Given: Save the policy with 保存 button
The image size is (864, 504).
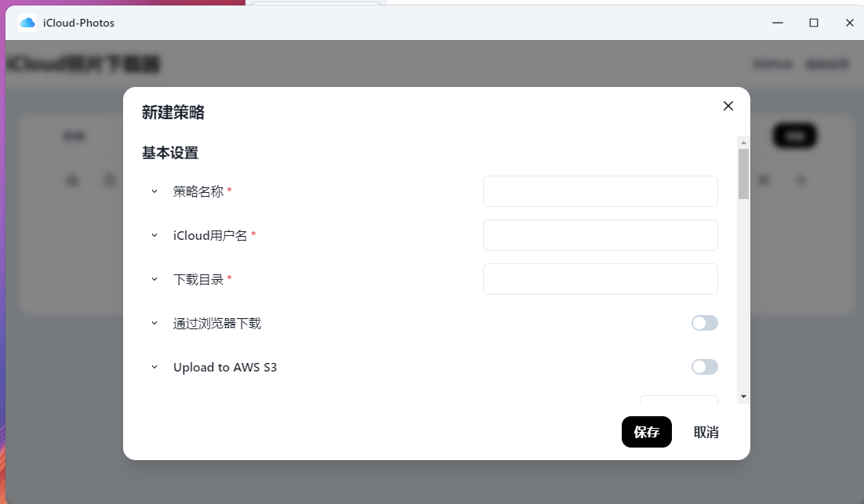Looking at the screenshot, I should tap(646, 432).
